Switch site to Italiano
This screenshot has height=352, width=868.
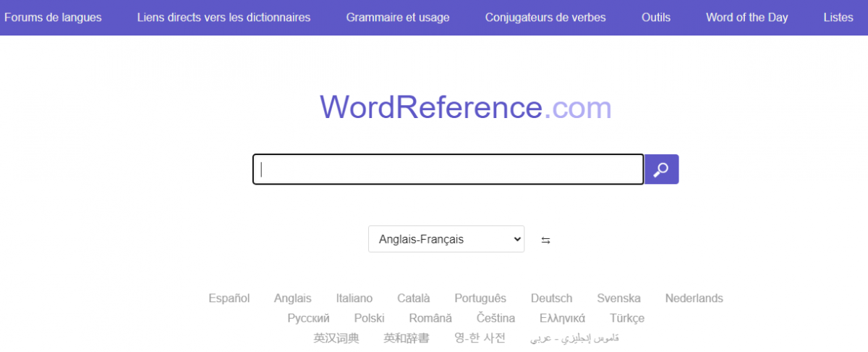tap(354, 298)
